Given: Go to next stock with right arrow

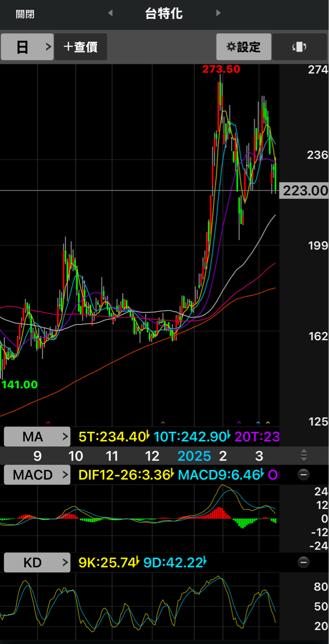Looking at the screenshot, I should 218,13.
